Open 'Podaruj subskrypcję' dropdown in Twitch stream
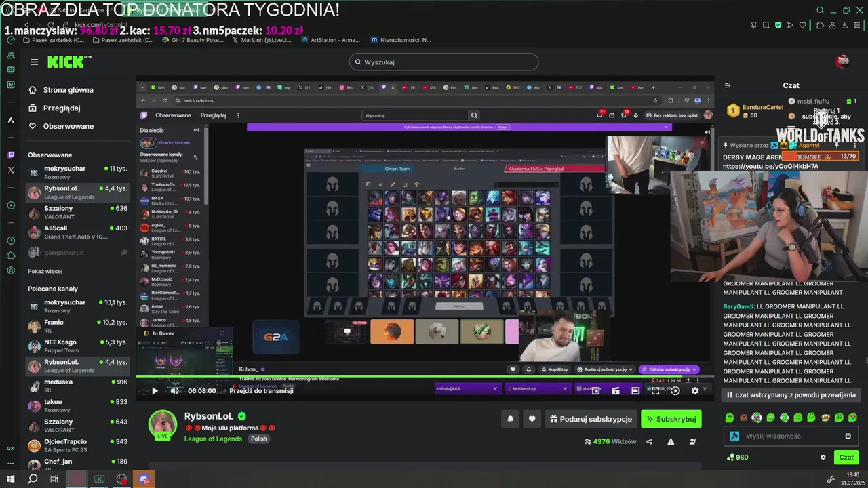The width and height of the screenshot is (868, 488). [604, 369]
